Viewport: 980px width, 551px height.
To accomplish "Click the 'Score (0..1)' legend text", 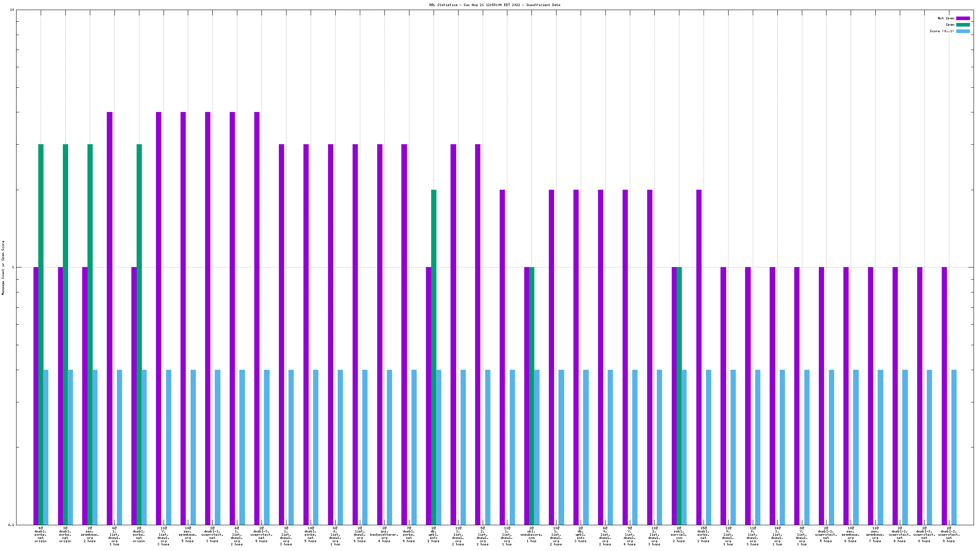I will tap(942, 31).
